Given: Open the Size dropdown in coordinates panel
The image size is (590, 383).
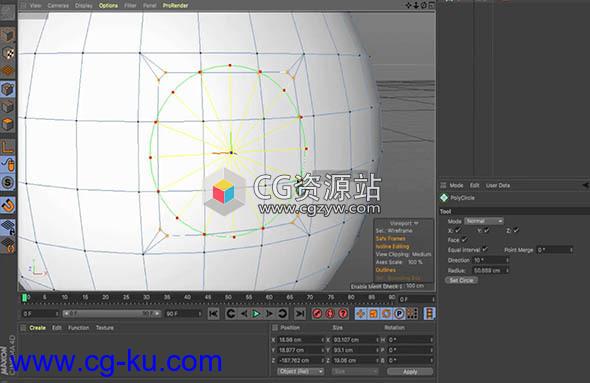Looking at the screenshot, I should (x=355, y=371).
